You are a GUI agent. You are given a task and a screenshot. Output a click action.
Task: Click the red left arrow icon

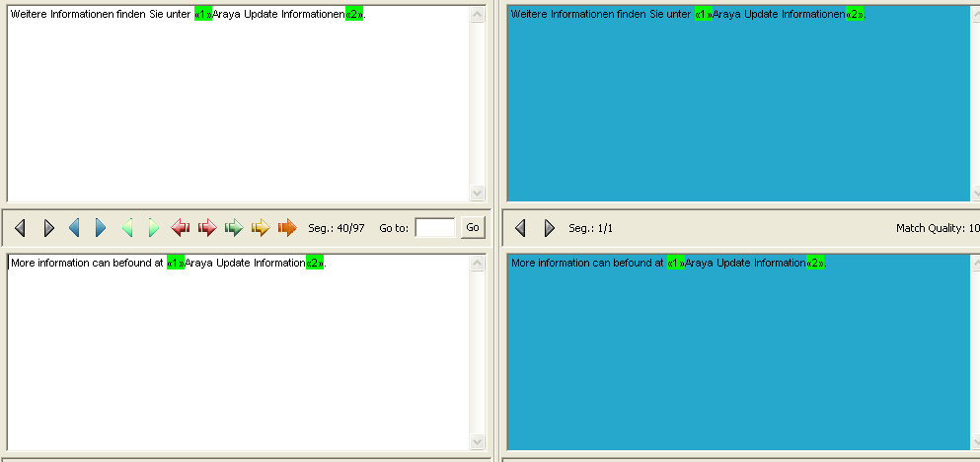coord(181,228)
